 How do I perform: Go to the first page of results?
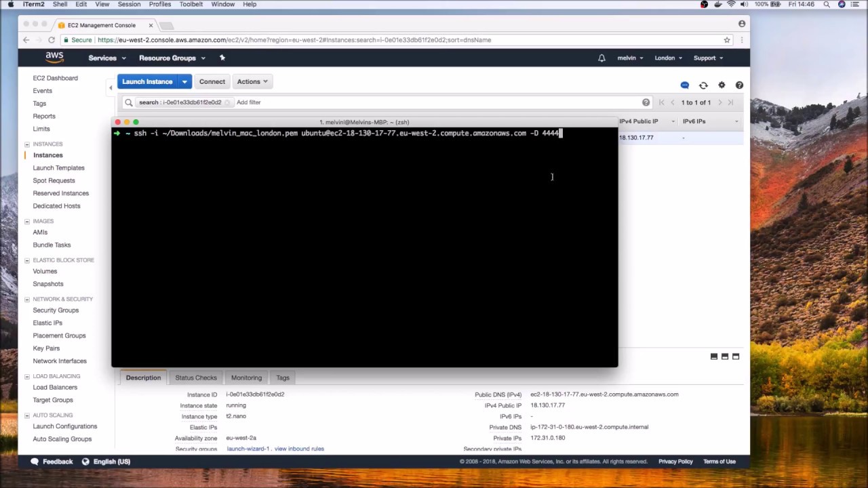(662, 102)
